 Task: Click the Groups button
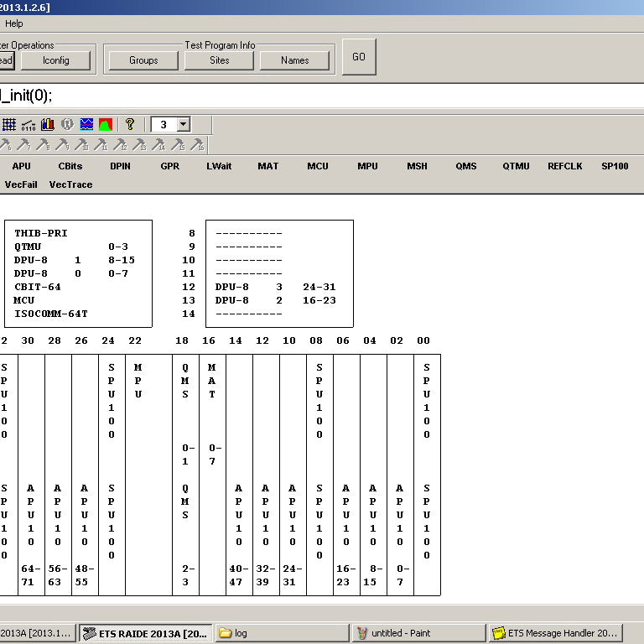point(143,60)
